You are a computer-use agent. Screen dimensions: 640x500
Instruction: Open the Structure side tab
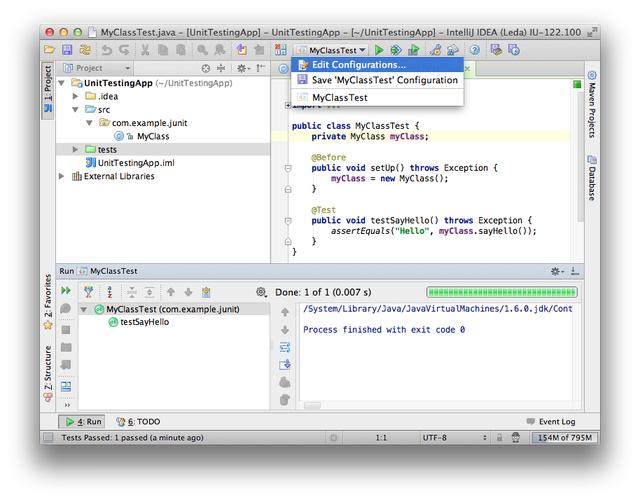(48, 373)
